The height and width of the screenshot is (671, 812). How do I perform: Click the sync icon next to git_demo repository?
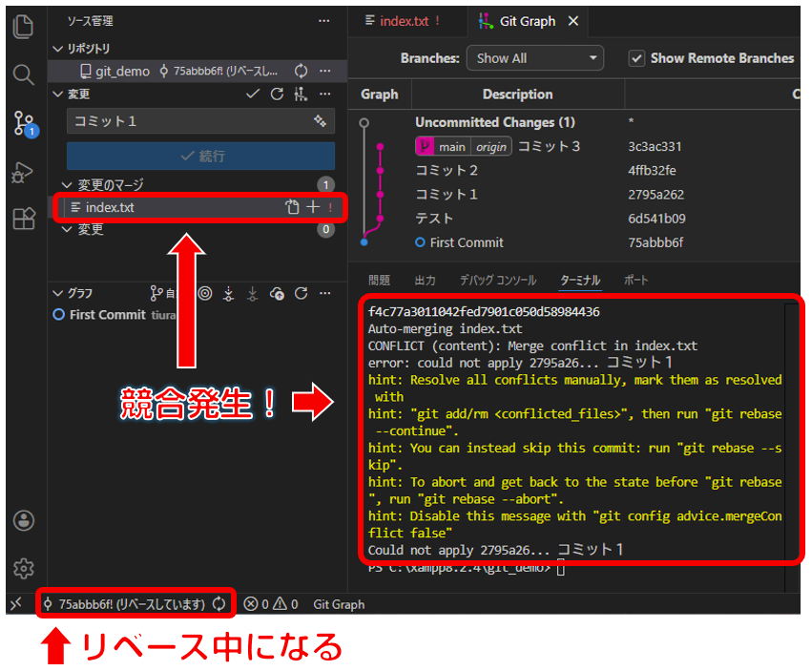[301, 71]
